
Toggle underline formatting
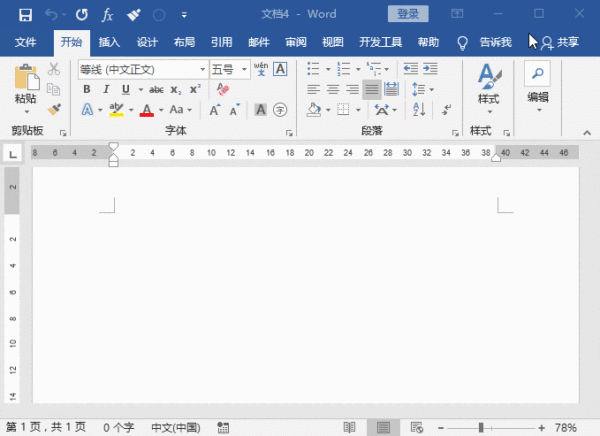(x=126, y=90)
